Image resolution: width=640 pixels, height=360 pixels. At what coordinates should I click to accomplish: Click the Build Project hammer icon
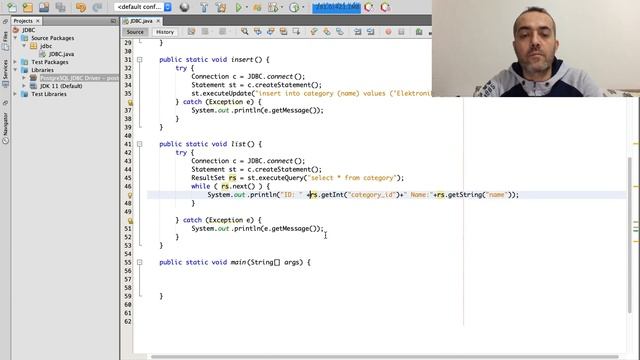coord(204,7)
